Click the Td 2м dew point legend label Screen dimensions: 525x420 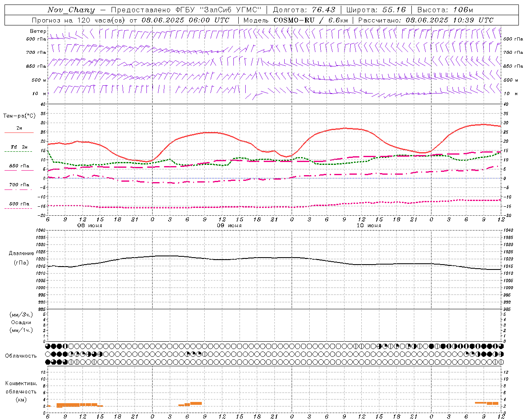click(x=19, y=147)
